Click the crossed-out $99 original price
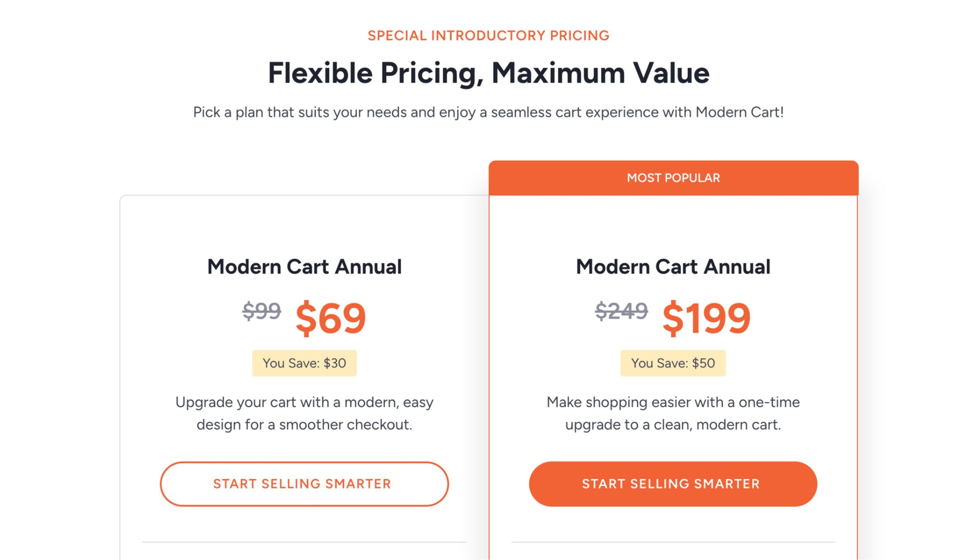This screenshot has width=959, height=560. tap(262, 311)
